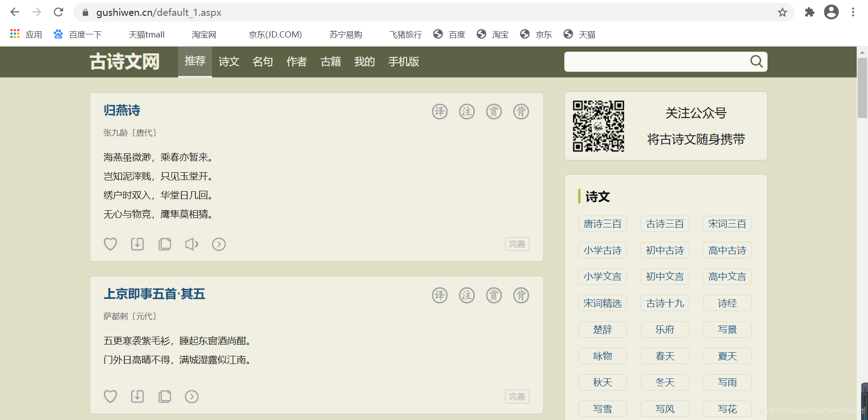Bookmark this page with the star icon
This screenshot has height=420, width=868.
coord(783,12)
